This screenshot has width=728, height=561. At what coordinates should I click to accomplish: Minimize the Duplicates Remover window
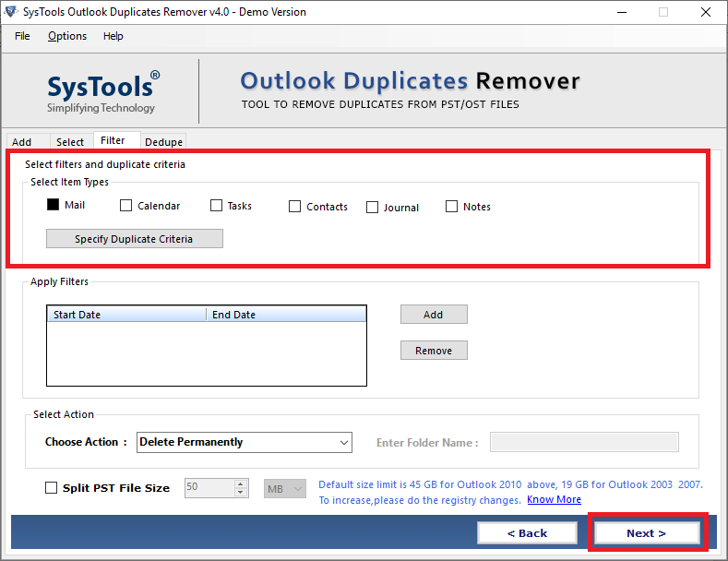pyautogui.click(x=622, y=12)
